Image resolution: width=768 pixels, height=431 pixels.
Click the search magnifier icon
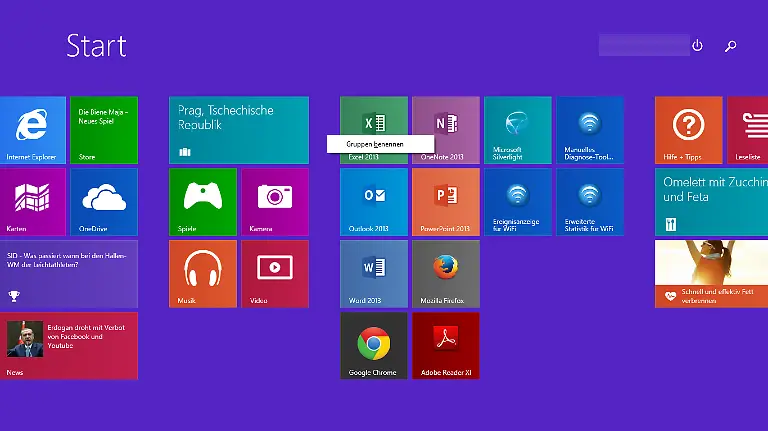point(730,46)
